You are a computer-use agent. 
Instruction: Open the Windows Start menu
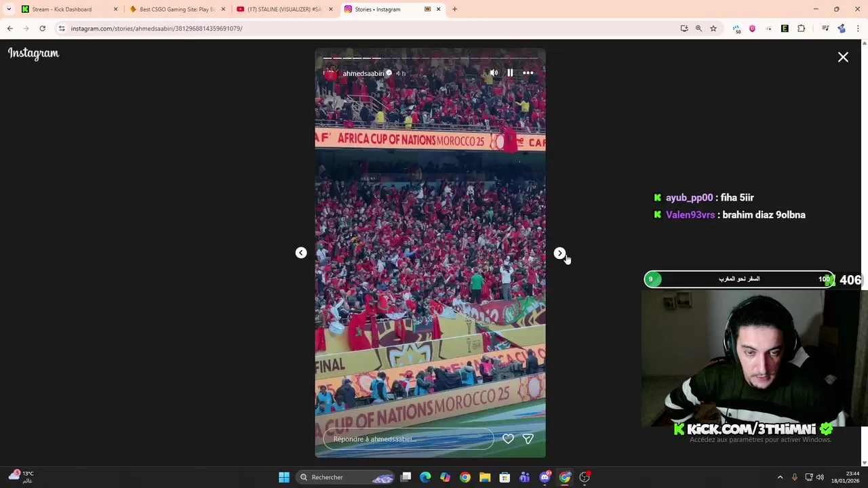pos(284,477)
